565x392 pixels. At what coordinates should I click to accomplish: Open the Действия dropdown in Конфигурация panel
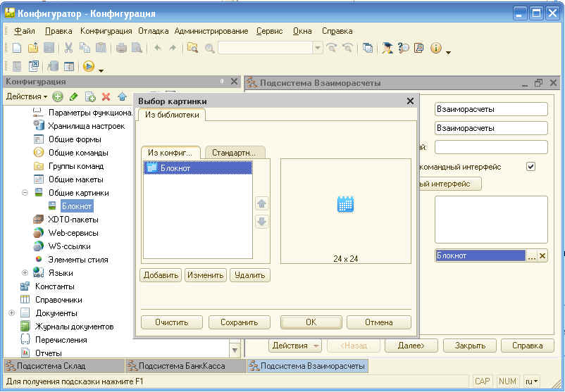(x=27, y=96)
